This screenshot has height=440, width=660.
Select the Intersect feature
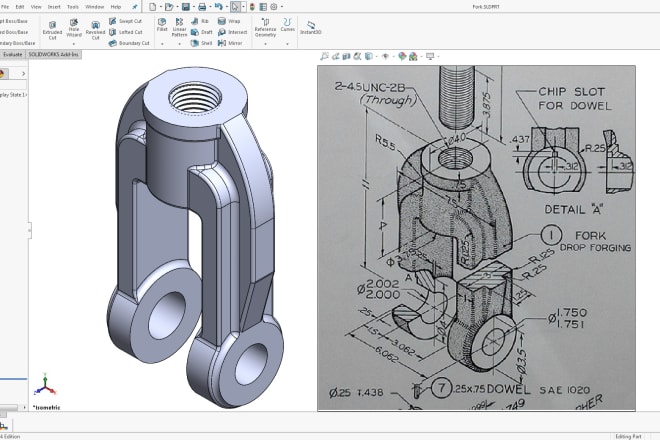233,32
